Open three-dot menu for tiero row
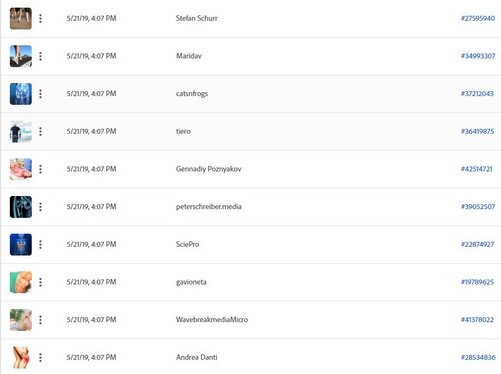 click(40, 131)
